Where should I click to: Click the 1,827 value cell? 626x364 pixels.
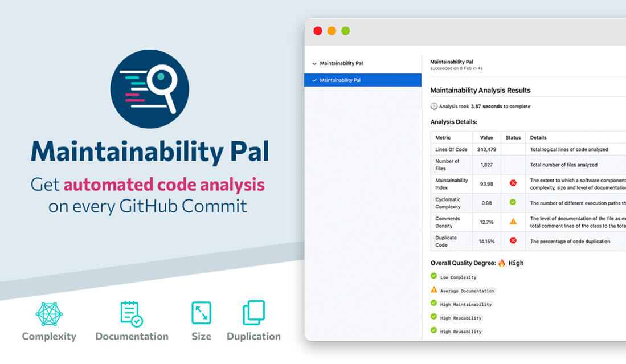pyautogui.click(x=486, y=165)
